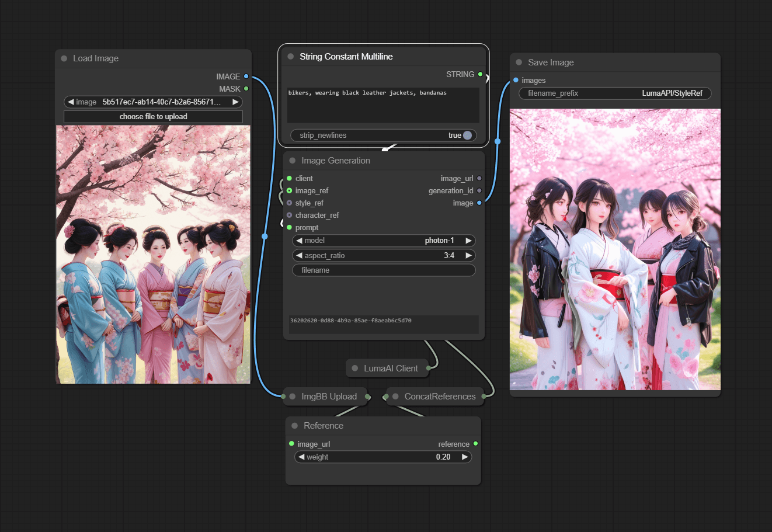
Task: Click the Save Image node collapse dot
Action: [519, 62]
